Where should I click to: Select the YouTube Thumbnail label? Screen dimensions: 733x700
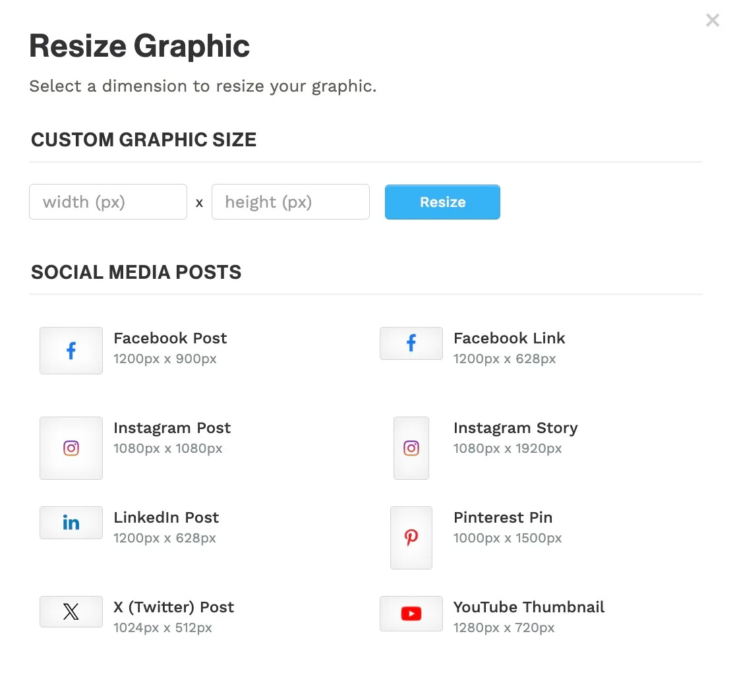(x=529, y=607)
